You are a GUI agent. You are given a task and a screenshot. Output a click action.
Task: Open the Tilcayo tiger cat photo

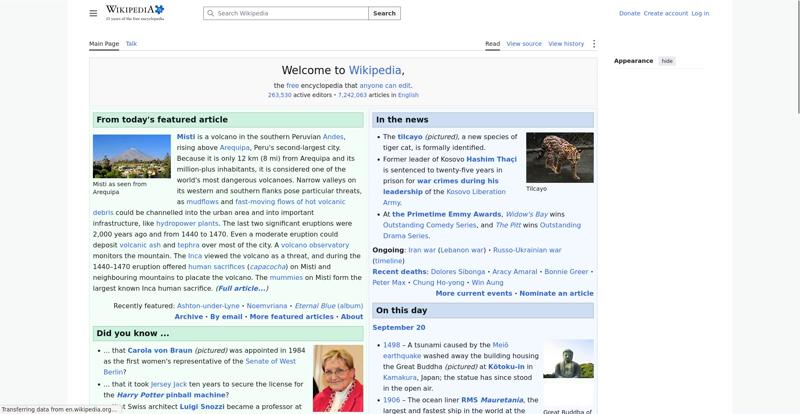560,157
